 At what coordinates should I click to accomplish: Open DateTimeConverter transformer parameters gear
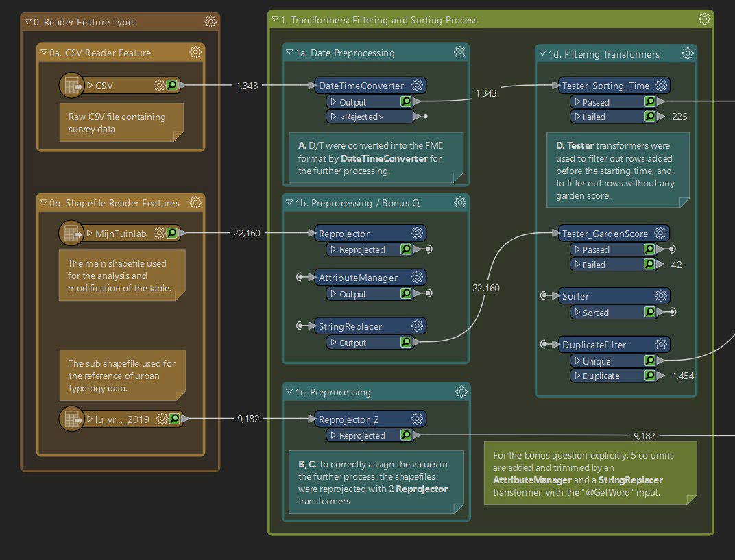[417, 86]
